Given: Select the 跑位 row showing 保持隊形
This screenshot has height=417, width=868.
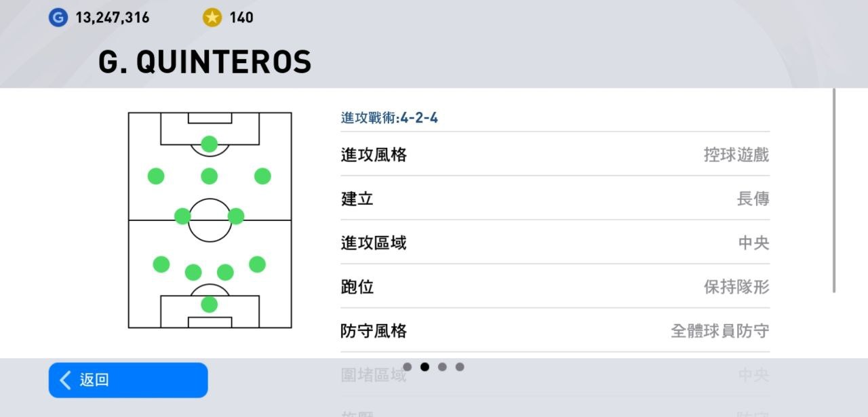Looking at the screenshot, I should (x=555, y=286).
